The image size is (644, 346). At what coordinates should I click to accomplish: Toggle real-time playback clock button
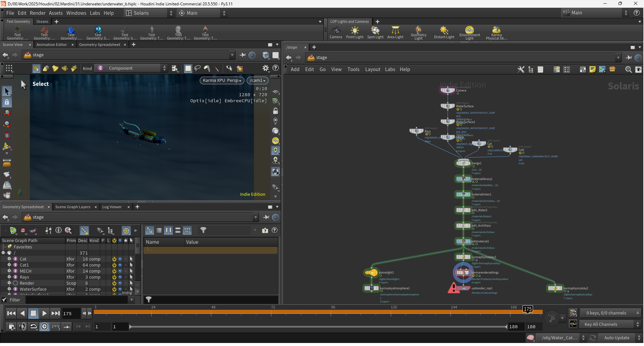tap(45, 327)
